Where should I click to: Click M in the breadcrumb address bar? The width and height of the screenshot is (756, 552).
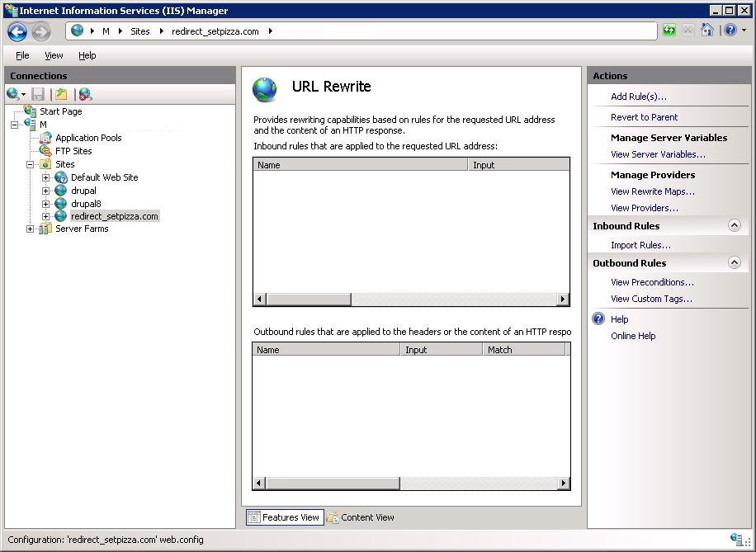click(x=106, y=31)
